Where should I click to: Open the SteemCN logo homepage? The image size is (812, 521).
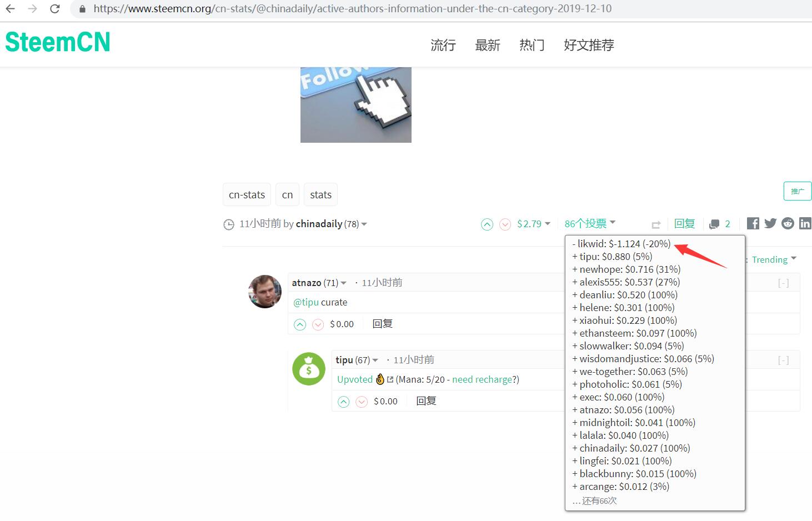pyautogui.click(x=58, y=42)
